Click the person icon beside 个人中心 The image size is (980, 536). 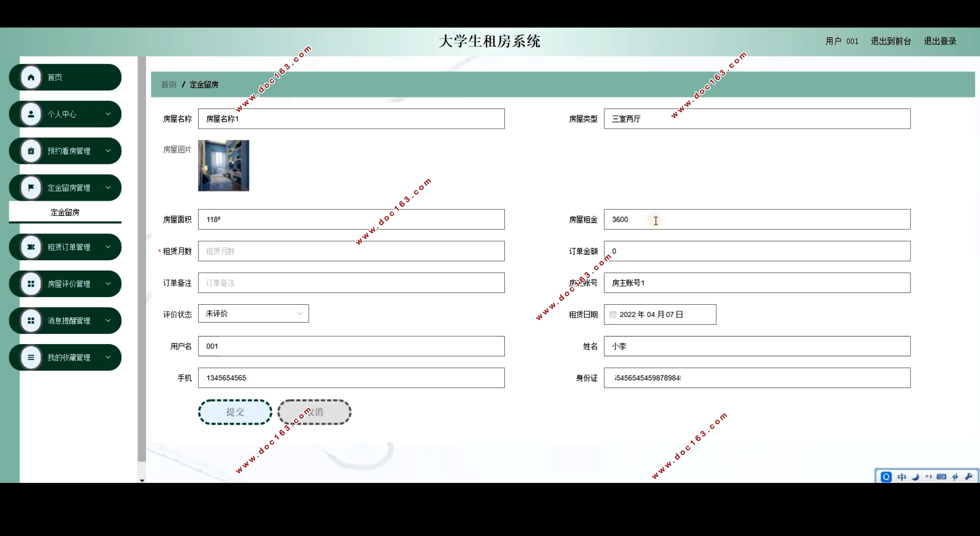coord(31,114)
